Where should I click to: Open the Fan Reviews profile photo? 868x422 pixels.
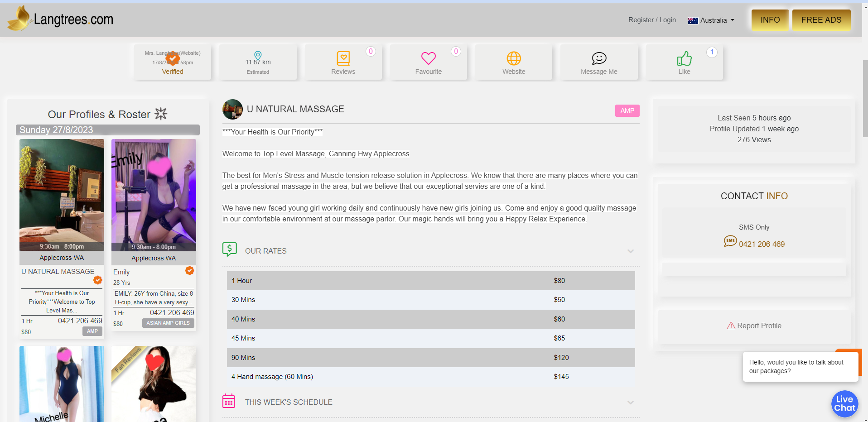pos(154,384)
